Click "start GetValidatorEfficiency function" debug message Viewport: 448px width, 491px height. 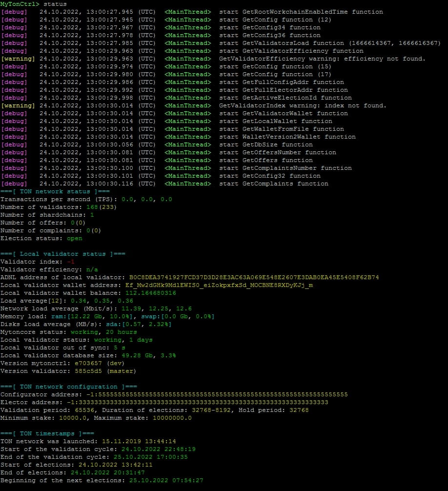(291, 51)
